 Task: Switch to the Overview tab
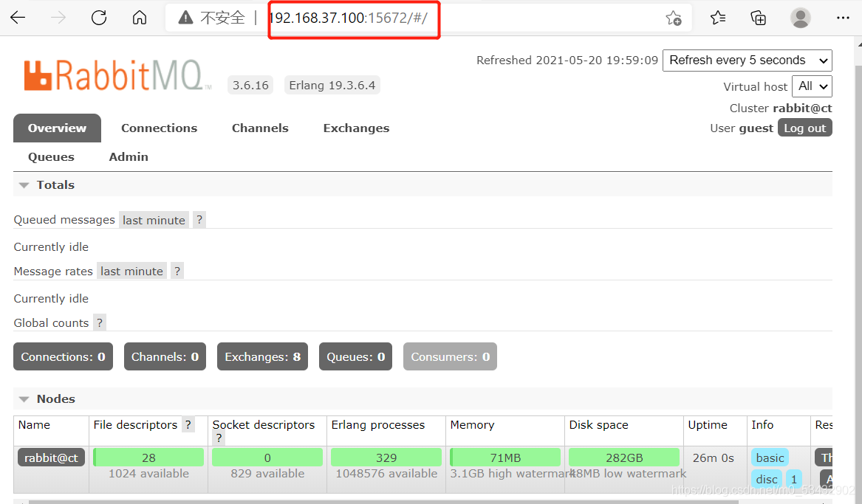tap(57, 128)
